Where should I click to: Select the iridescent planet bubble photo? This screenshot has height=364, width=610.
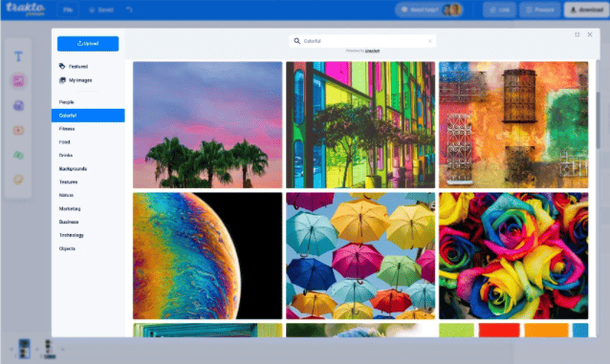click(x=207, y=256)
